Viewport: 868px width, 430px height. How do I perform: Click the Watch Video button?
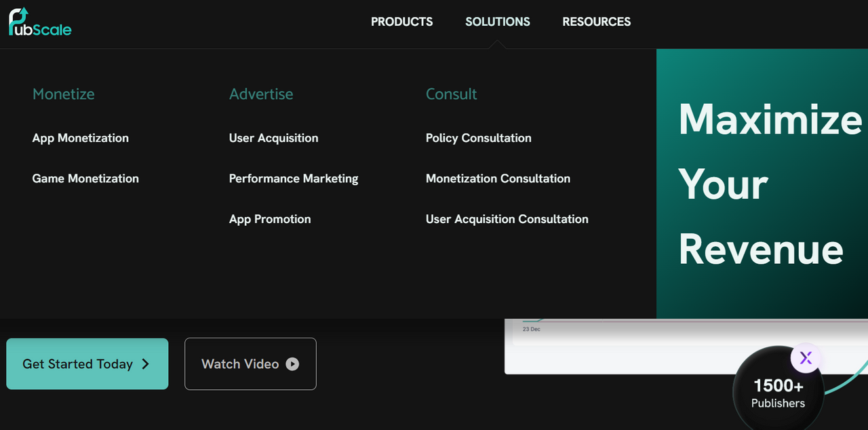250,364
